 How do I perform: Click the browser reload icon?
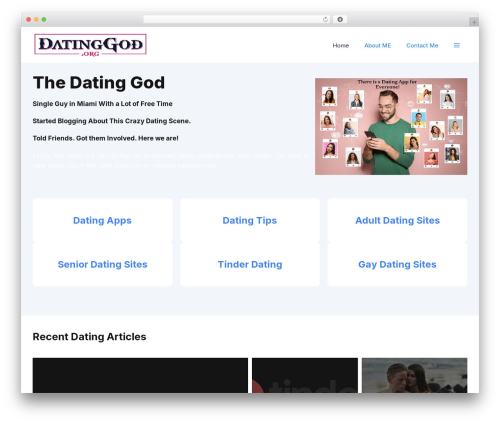[325, 20]
